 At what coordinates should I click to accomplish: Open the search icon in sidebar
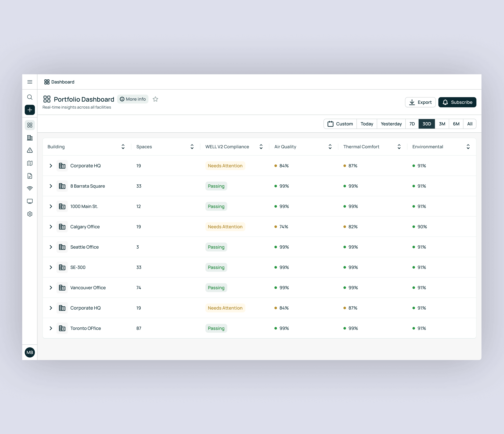point(30,97)
